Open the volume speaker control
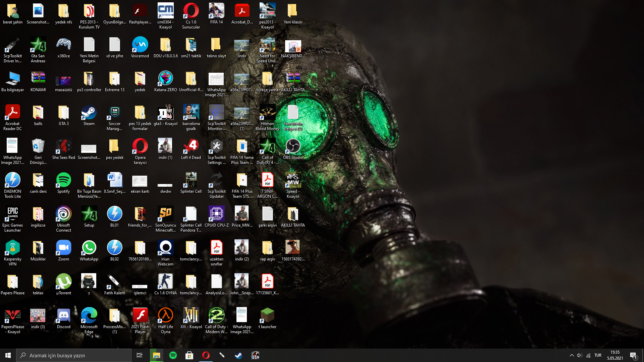Image resolution: width=644 pixels, height=362 pixels. tap(580, 355)
